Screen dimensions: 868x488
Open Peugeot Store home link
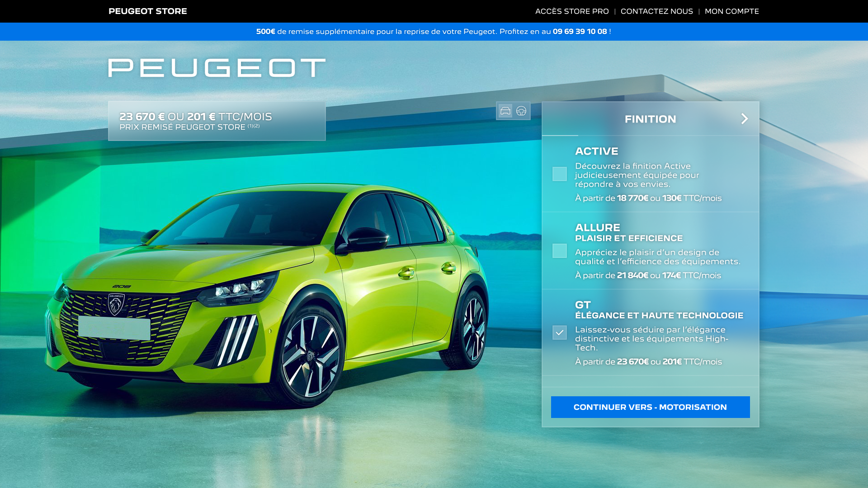coord(147,11)
